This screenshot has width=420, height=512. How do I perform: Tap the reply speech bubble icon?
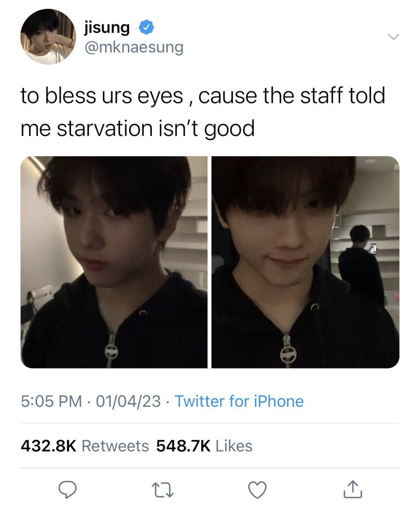point(67,489)
